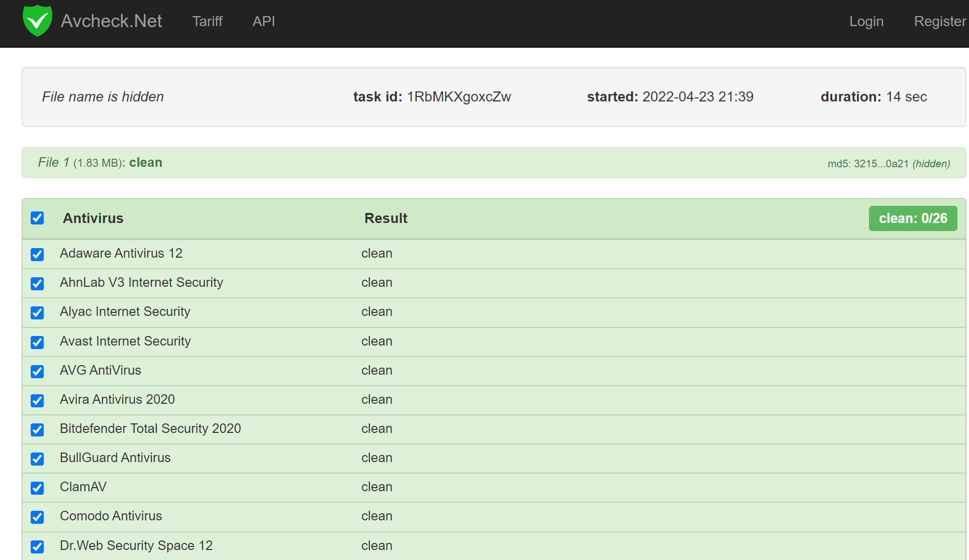969x560 pixels.
Task: Click the Login link
Action: (x=866, y=21)
